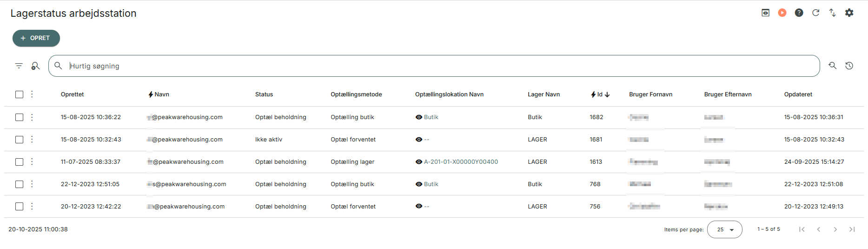868x249 pixels.
Task: Go to the previous page
Action: click(x=818, y=229)
